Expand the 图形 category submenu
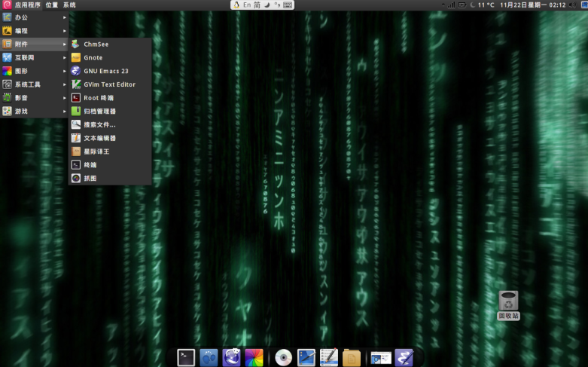 click(34, 71)
